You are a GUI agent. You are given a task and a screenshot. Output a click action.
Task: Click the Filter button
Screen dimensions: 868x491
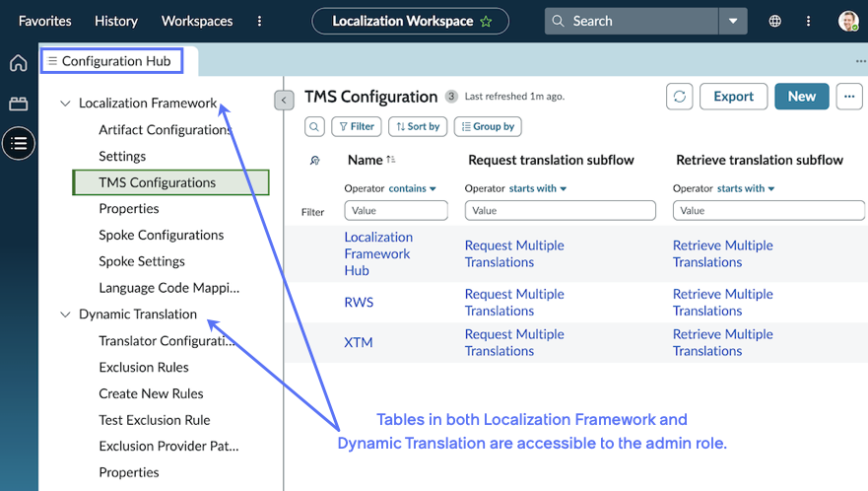pos(357,126)
